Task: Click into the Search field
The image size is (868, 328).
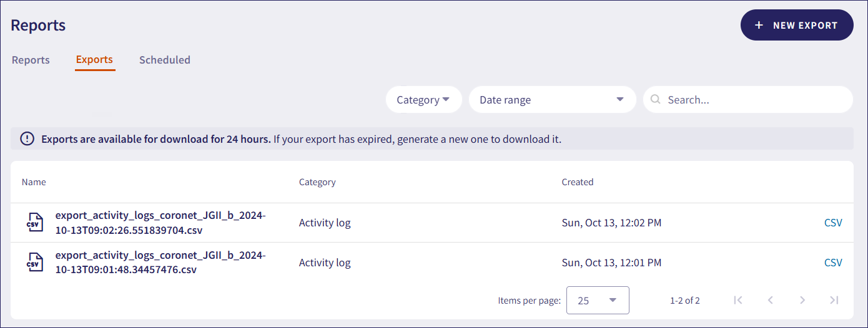Action: [756, 100]
